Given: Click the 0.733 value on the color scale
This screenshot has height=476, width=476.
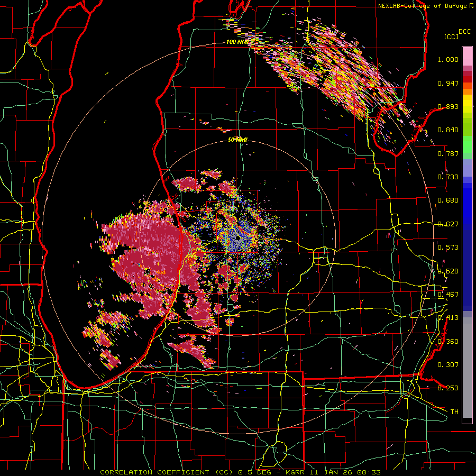Looking at the screenshot, I should [x=448, y=177].
